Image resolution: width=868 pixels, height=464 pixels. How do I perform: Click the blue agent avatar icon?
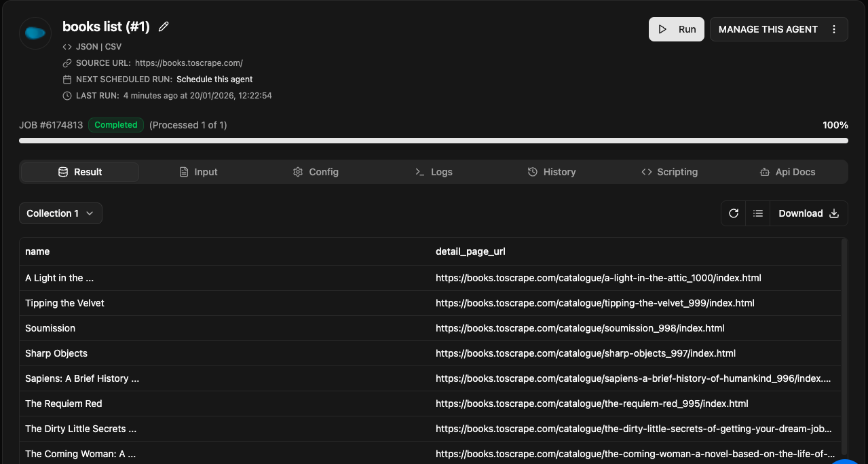35,33
